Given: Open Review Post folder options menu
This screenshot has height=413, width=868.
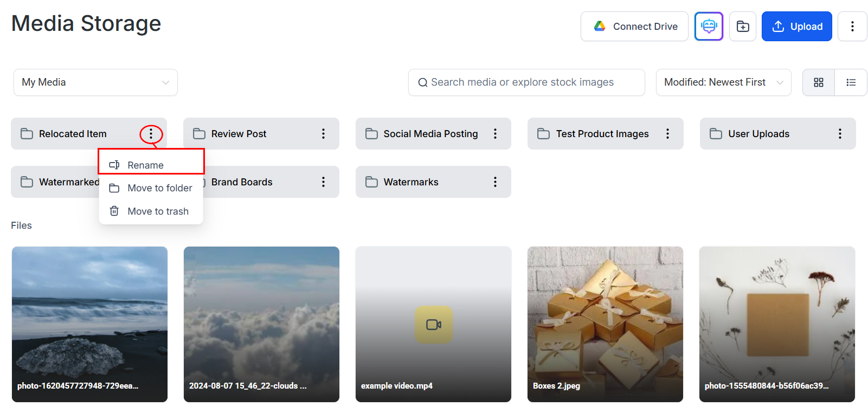Looking at the screenshot, I should click(323, 134).
